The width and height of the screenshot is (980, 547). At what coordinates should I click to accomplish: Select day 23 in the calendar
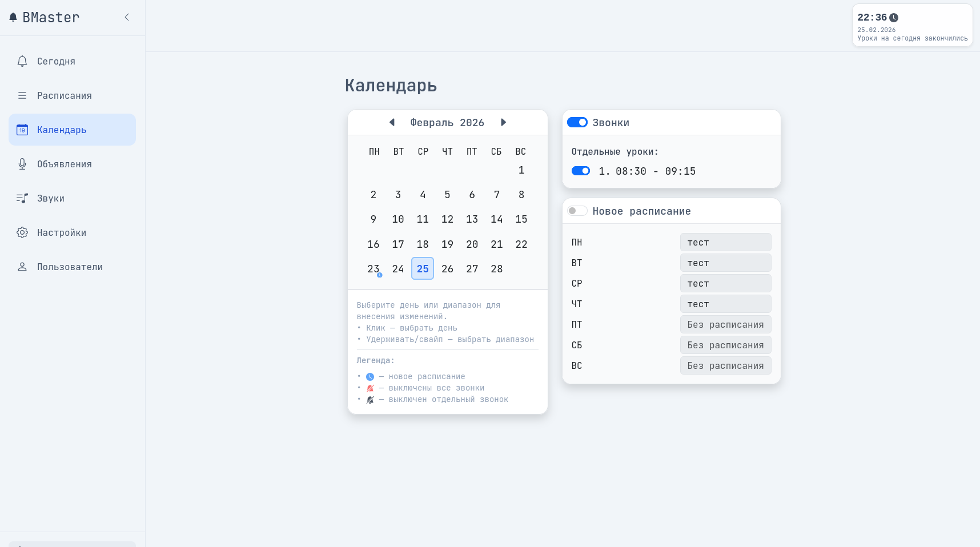click(373, 268)
